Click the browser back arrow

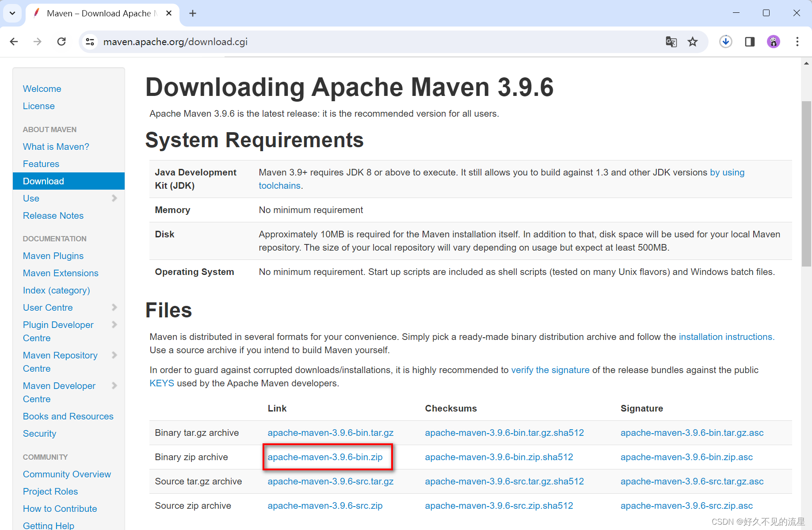[x=14, y=42]
